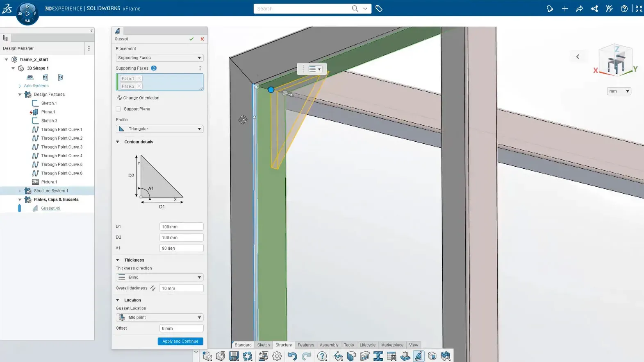Click the Update/rebuild icon in bottom toolbar
The width and height of the screenshot is (644, 362).
click(x=248, y=356)
